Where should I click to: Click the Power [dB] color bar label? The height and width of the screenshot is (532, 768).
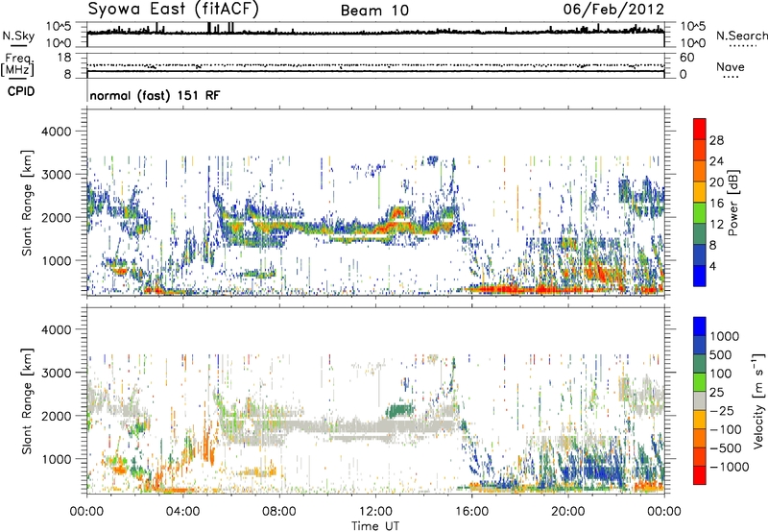(x=733, y=203)
